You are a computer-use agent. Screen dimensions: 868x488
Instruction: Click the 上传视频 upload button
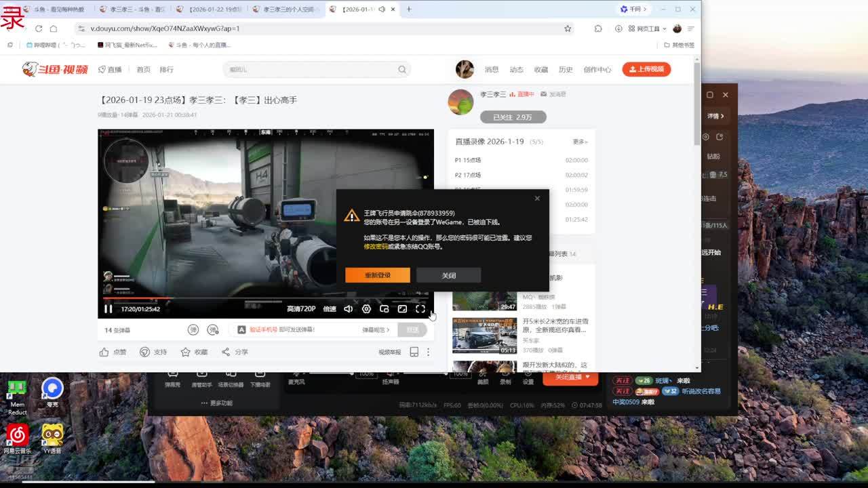tap(646, 69)
